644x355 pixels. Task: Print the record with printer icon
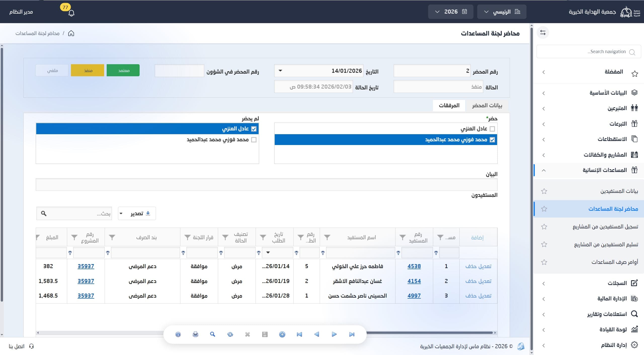195,334
